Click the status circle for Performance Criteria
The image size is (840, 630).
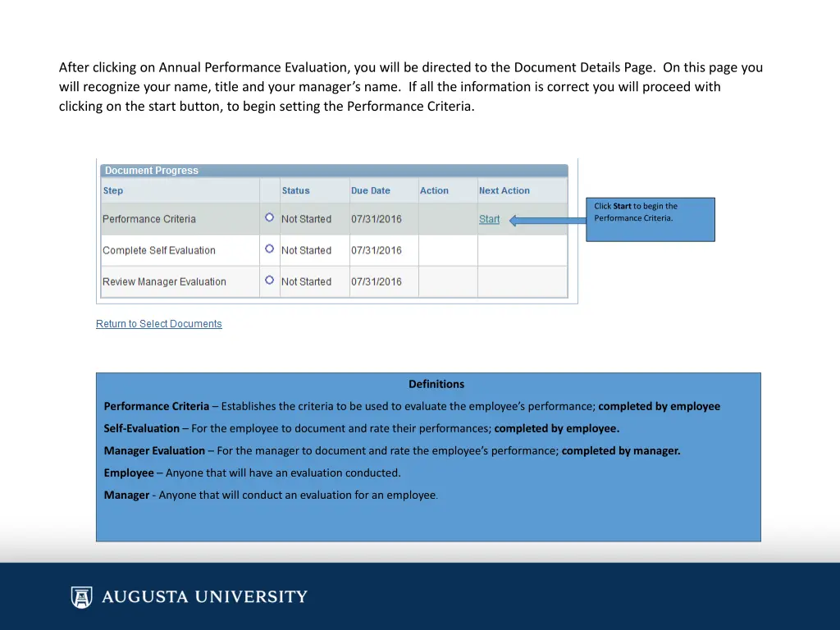(x=269, y=218)
